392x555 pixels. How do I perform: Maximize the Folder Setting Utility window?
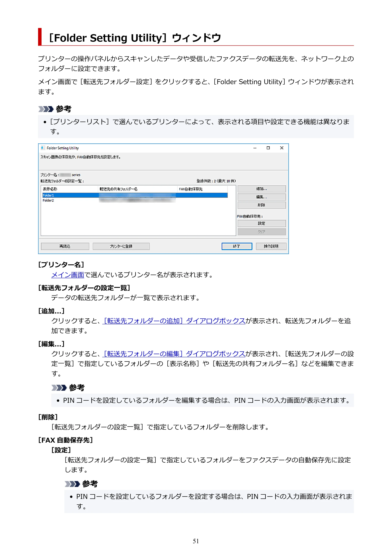268,148
